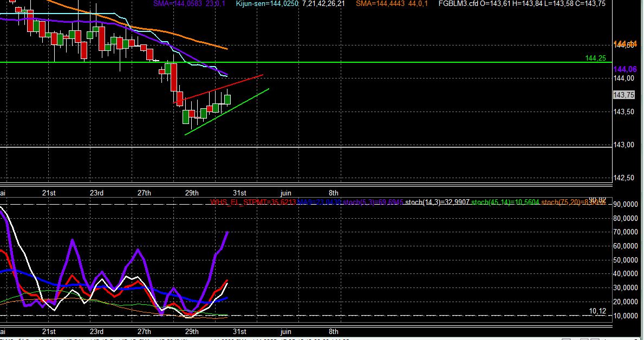Click the tall red candle before the 29th
The image size is (644, 340).
(x=174, y=77)
